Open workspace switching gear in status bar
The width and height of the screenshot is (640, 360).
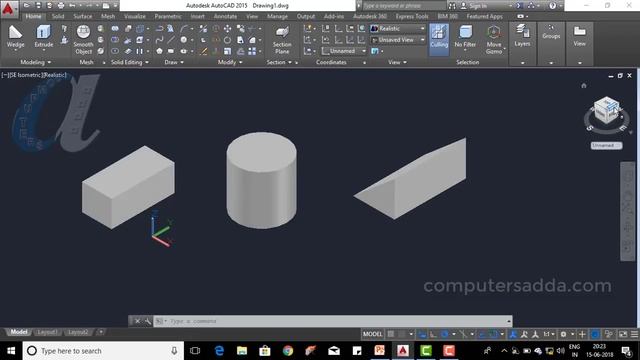(563, 334)
